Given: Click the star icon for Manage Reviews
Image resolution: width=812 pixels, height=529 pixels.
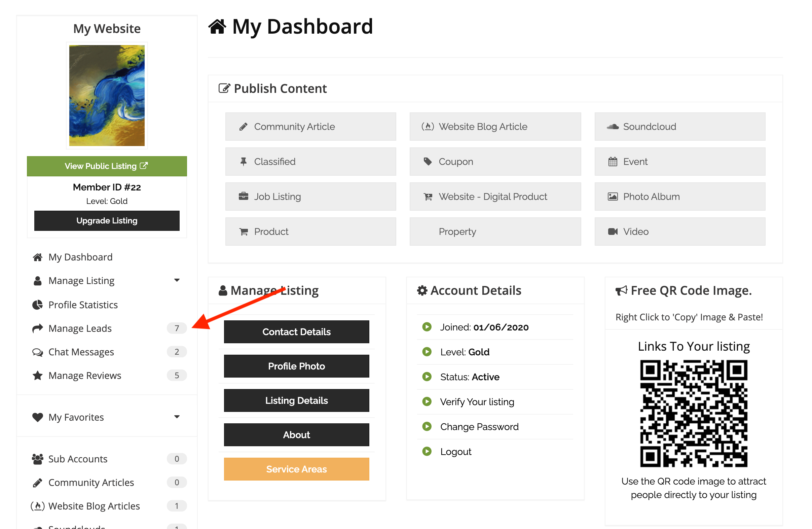Looking at the screenshot, I should tap(38, 376).
